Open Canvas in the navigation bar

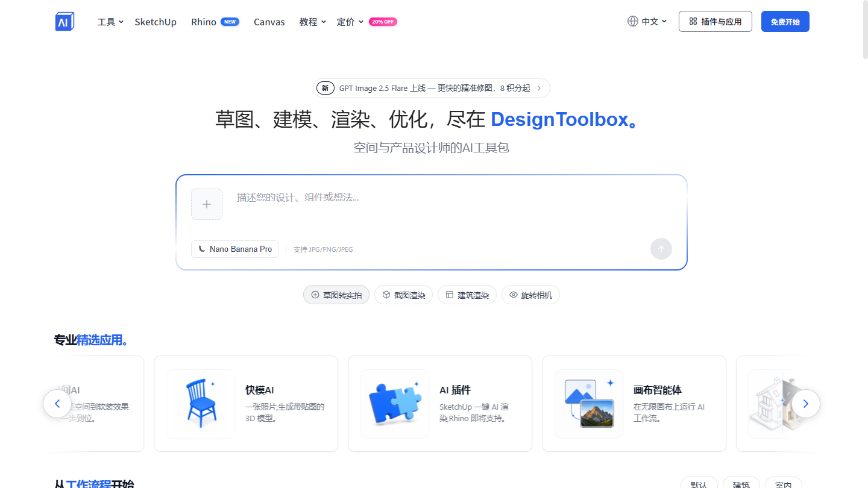tap(269, 22)
